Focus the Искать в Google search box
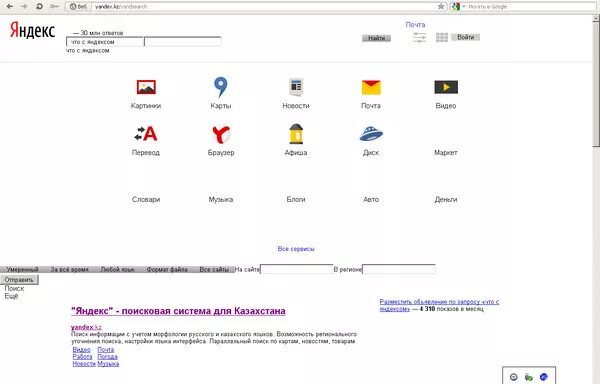Image resolution: width=600 pixels, height=384 pixels. [532, 7]
